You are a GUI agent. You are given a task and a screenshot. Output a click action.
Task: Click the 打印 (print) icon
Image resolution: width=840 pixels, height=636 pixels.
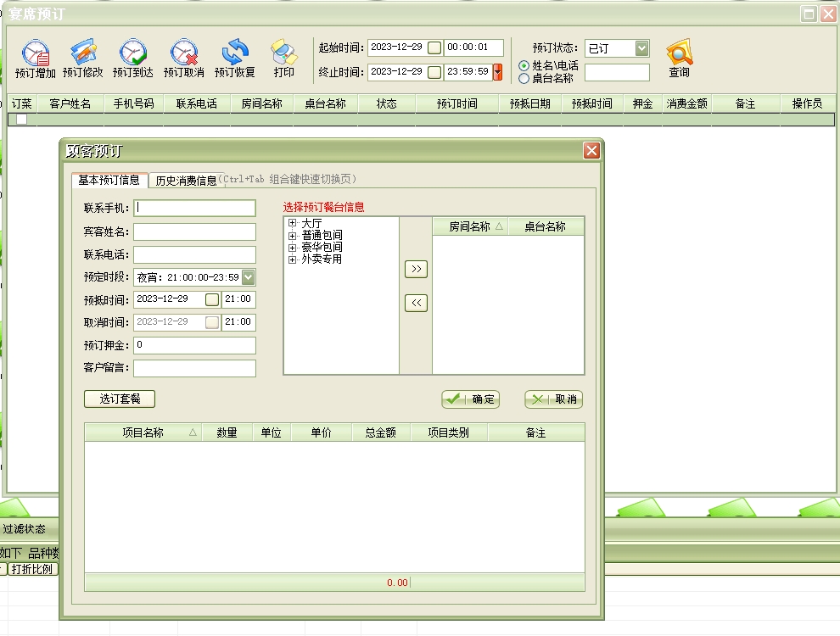[x=283, y=53]
